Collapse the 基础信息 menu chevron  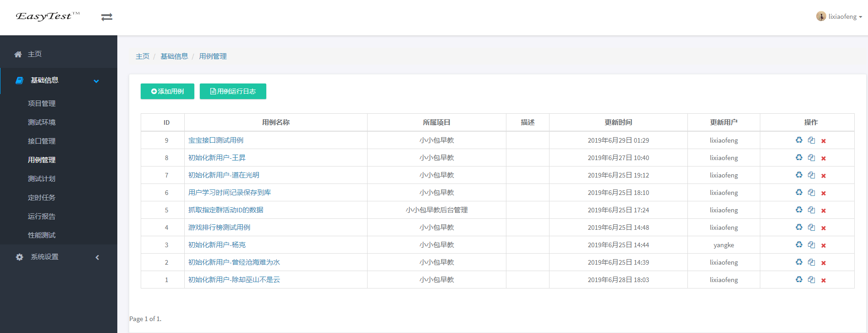[x=96, y=81]
